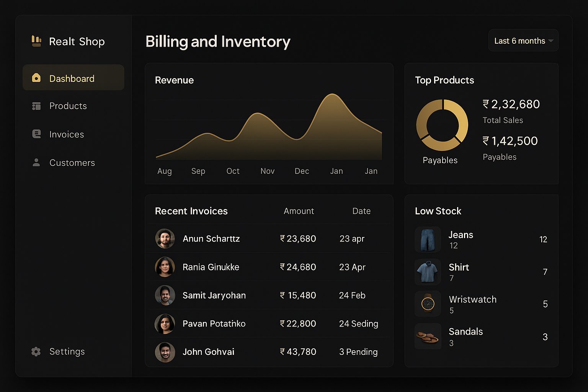The width and height of the screenshot is (588, 392).
Task: Click the Dashboard home icon
Action: pos(36,78)
